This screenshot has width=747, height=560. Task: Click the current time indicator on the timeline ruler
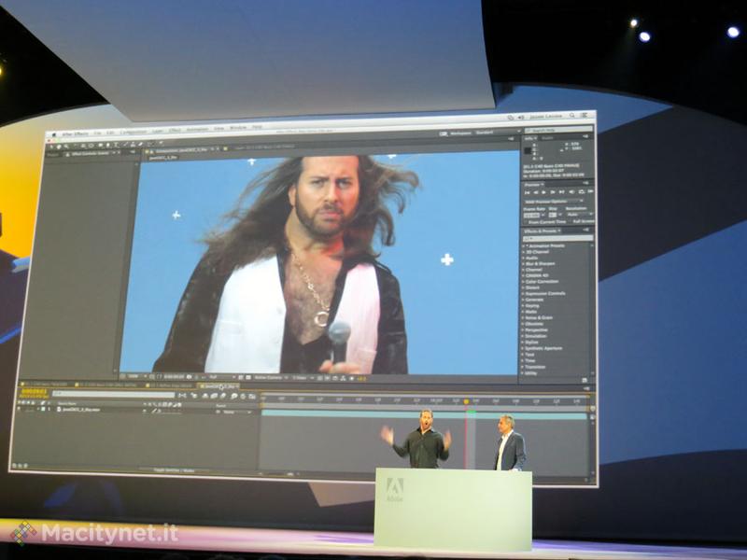coord(466,402)
